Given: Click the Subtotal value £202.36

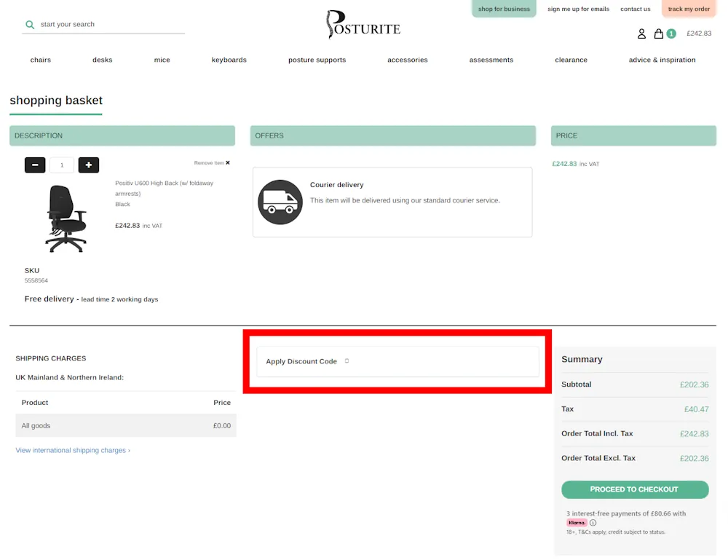Looking at the screenshot, I should click(694, 384).
